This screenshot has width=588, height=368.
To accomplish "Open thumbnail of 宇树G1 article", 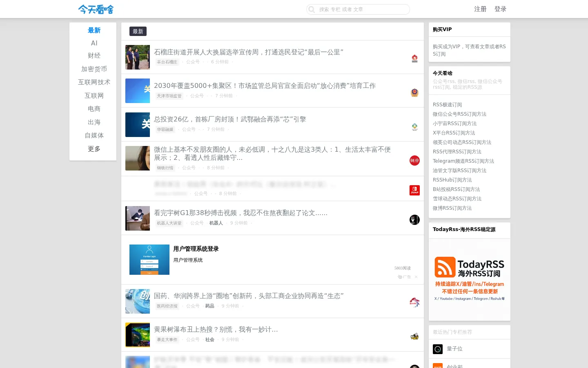I will coord(138,218).
